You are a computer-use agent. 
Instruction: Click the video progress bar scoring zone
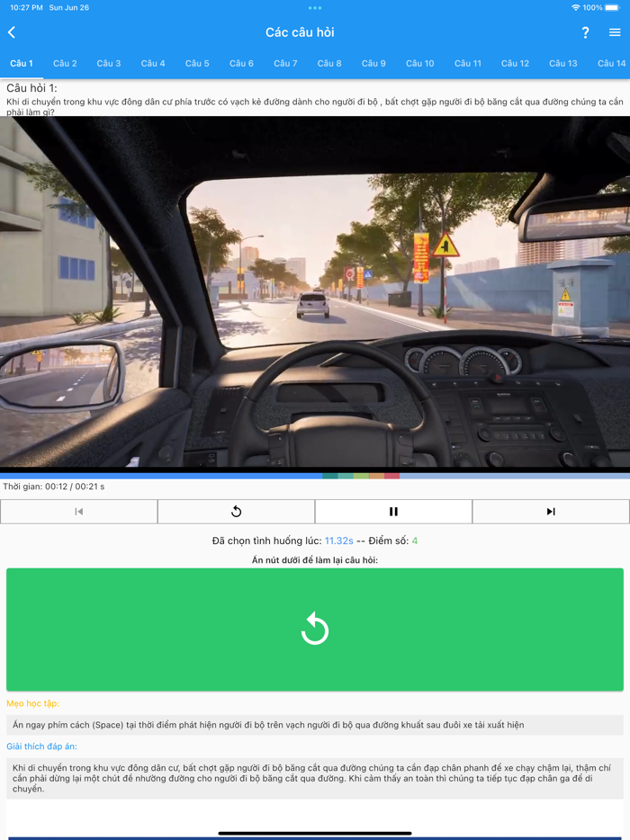tap(360, 475)
